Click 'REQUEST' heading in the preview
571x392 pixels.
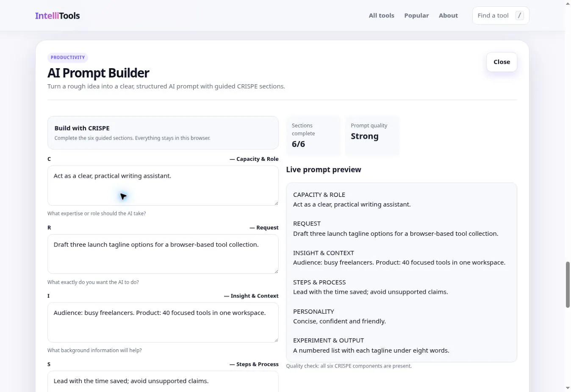307,224
